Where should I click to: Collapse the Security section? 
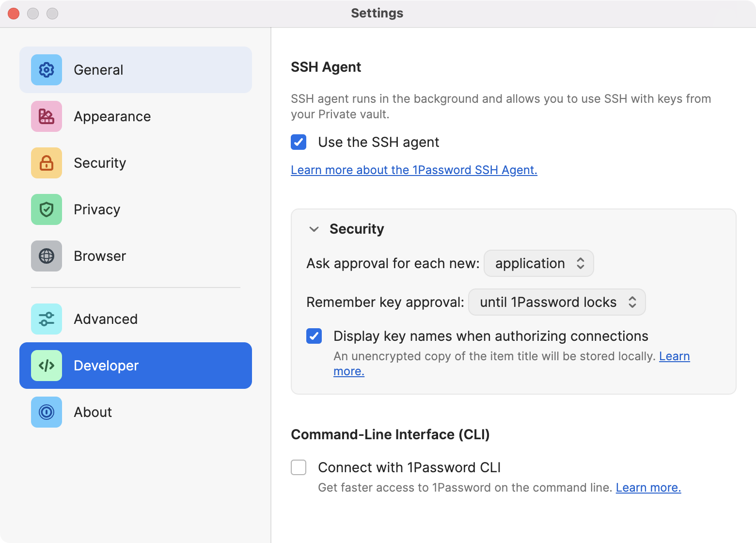pos(314,229)
